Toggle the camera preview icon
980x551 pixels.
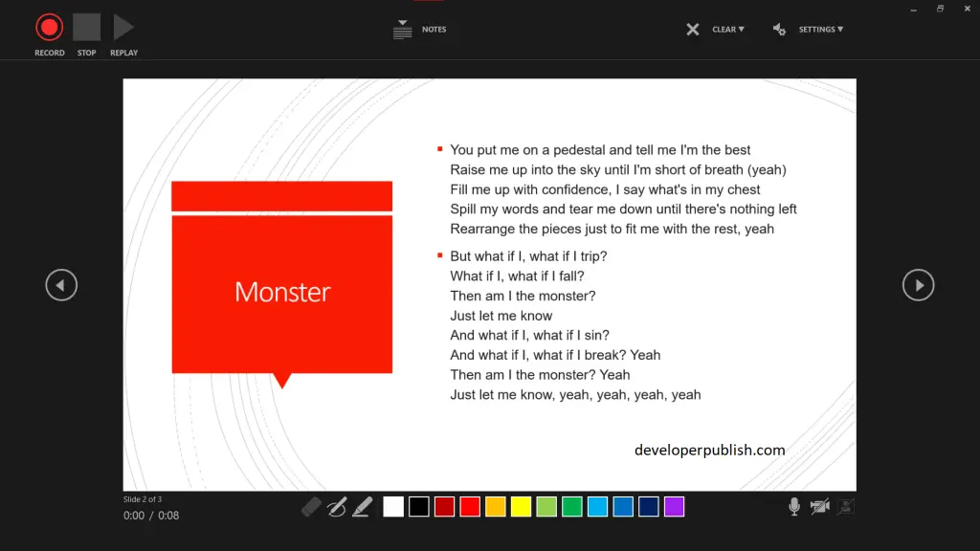pyautogui.click(x=846, y=507)
